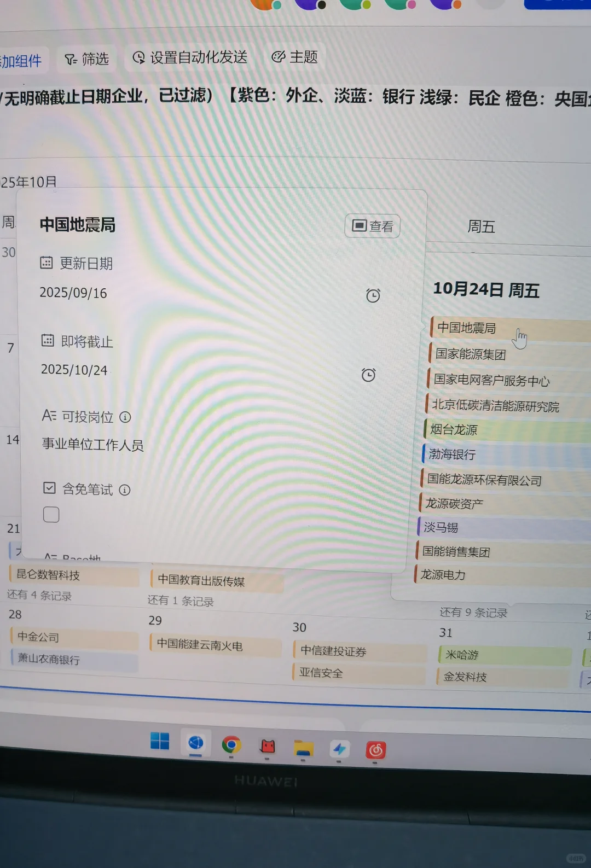Open the 筛选 filter button

(x=86, y=59)
